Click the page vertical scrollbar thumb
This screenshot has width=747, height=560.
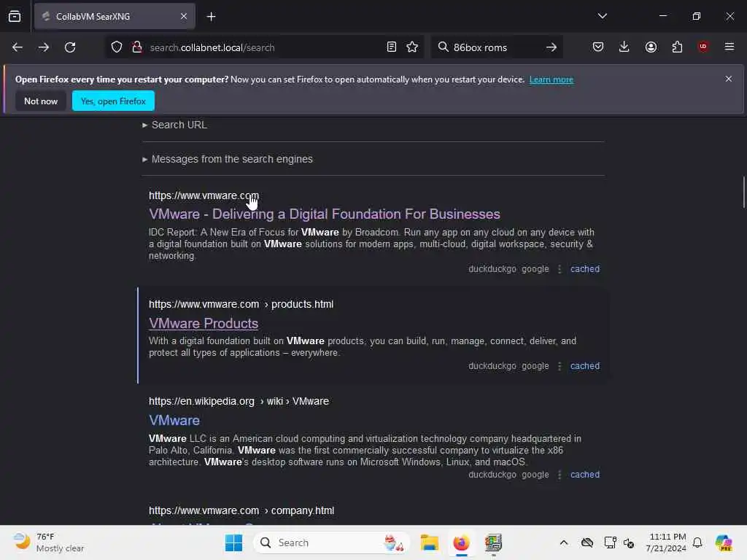click(743, 192)
